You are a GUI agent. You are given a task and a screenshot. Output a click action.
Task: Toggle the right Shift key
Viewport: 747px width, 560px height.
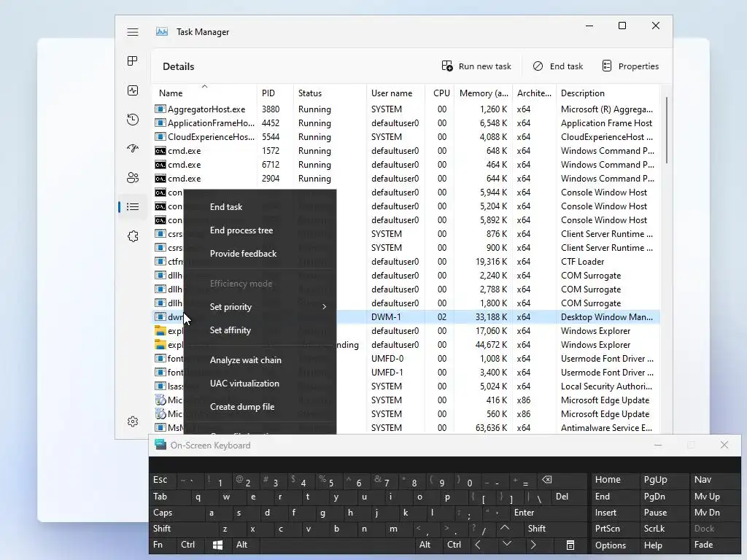coord(555,529)
